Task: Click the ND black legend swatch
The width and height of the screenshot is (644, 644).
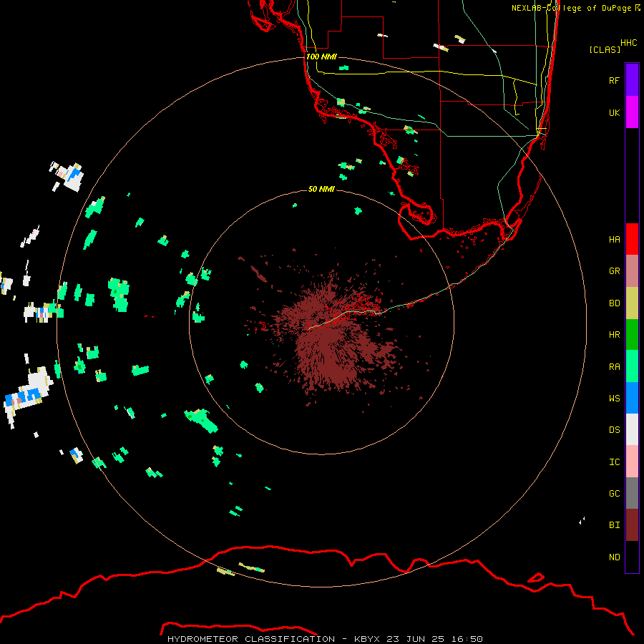Action: tap(632, 557)
